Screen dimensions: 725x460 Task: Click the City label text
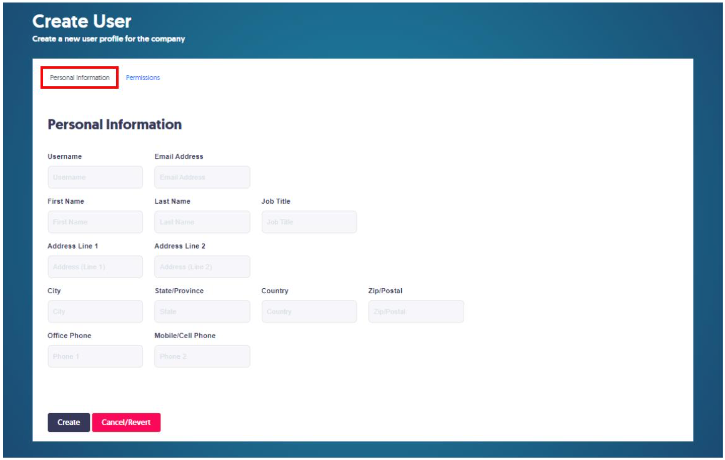54,291
